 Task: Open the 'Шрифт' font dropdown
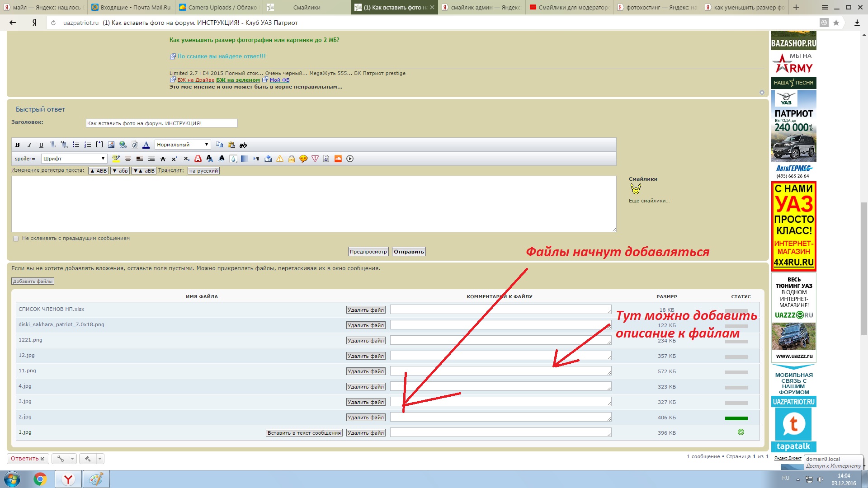tap(74, 159)
